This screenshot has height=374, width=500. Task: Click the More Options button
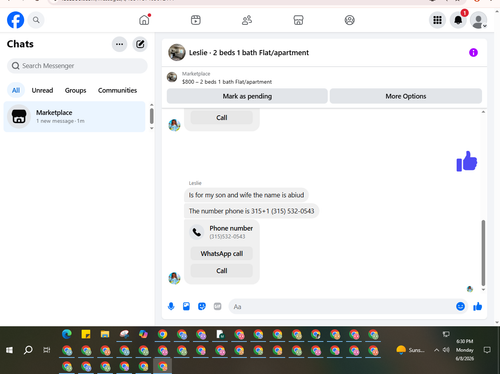[x=406, y=96]
